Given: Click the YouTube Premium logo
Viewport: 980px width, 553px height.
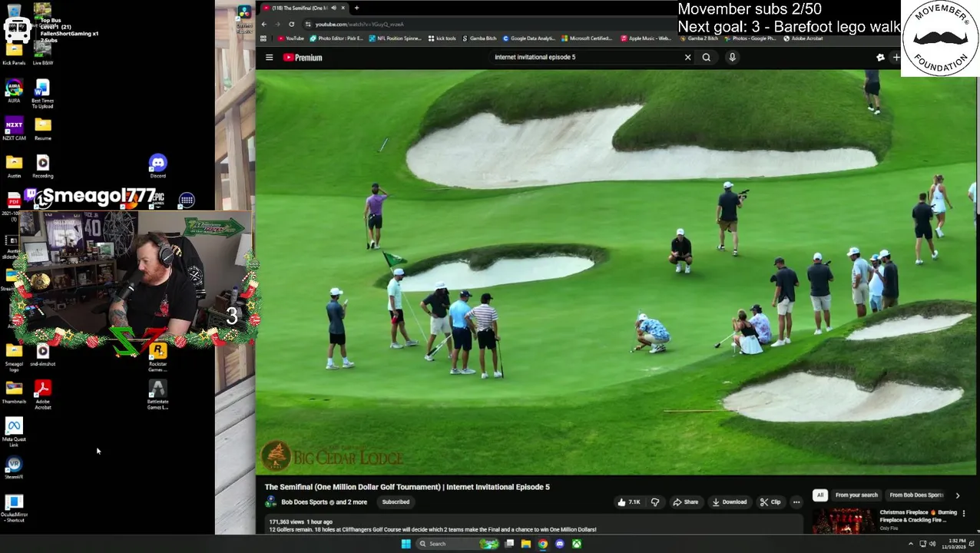Looking at the screenshot, I should (x=303, y=58).
